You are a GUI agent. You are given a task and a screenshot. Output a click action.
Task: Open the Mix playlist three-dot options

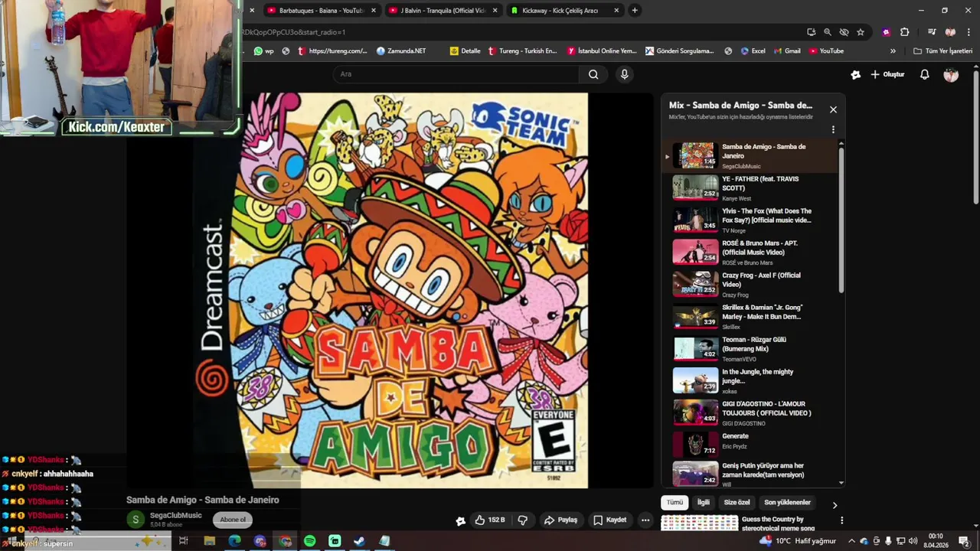tap(833, 129)
